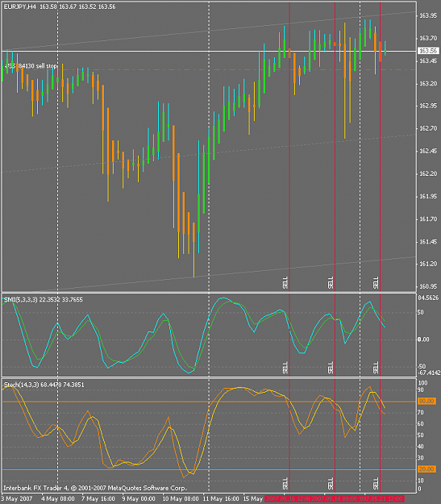Screen dimensions: 441x504
Task: Click the 15 May time label
Action: click(x=253, y=499)
